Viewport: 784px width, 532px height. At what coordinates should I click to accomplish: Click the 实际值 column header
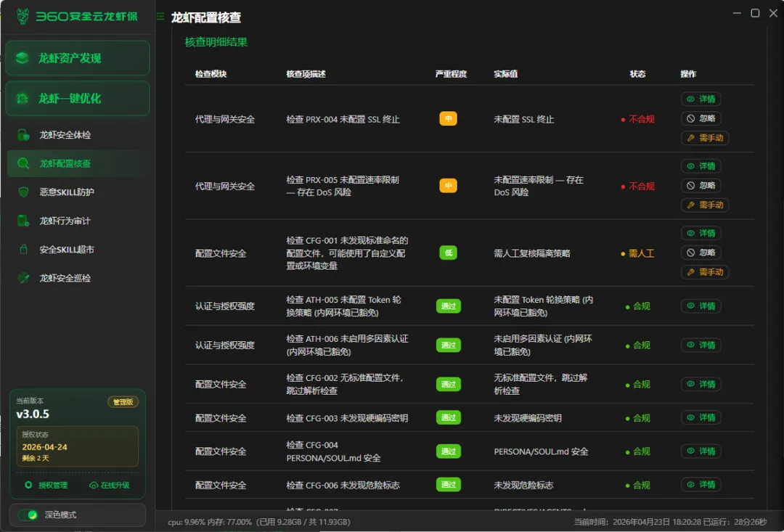coord(505,74)
